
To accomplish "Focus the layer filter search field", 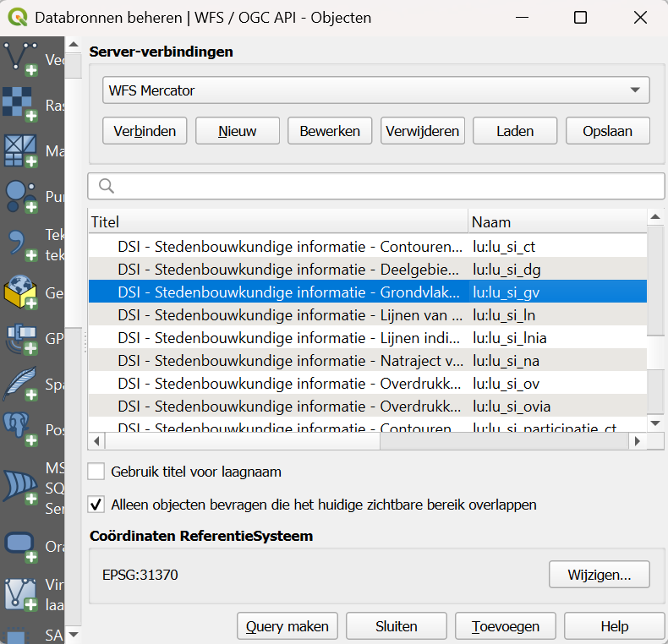I will tap(376, 186).
